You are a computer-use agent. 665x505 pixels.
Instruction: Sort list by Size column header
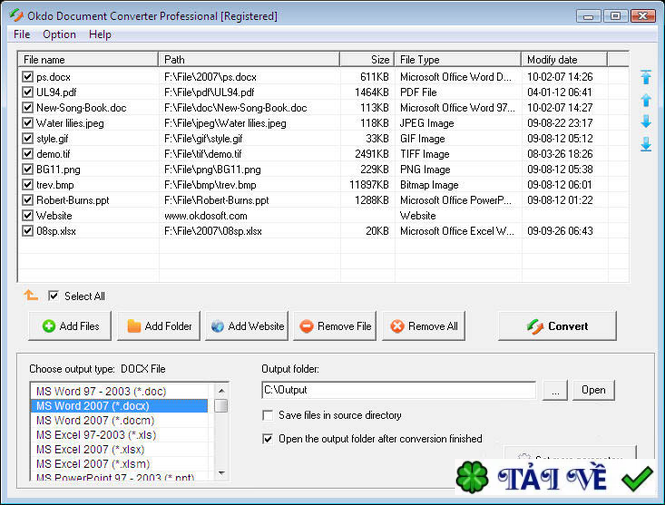[366, 59]
